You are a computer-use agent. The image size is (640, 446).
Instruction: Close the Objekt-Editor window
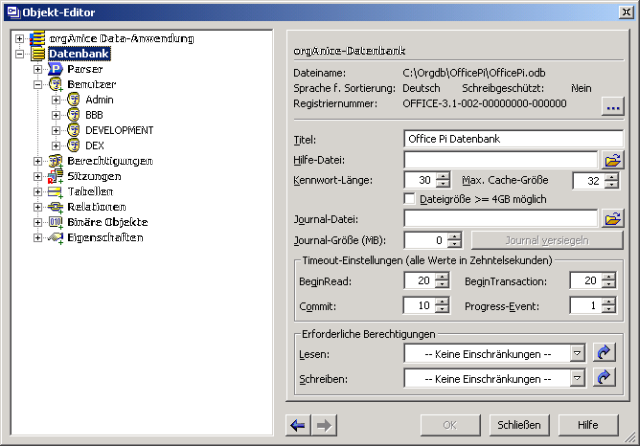pos(626,12)
